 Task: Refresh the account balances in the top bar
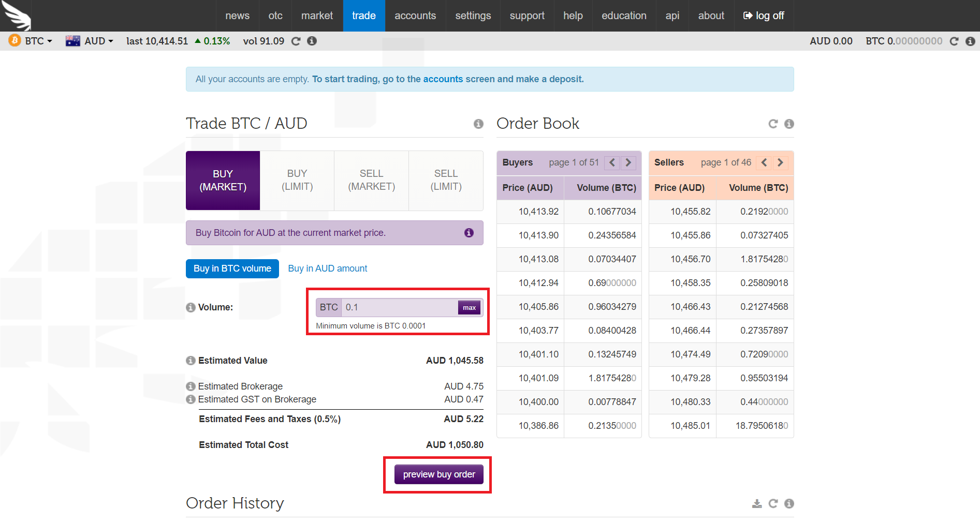click(x=954, y=41)
